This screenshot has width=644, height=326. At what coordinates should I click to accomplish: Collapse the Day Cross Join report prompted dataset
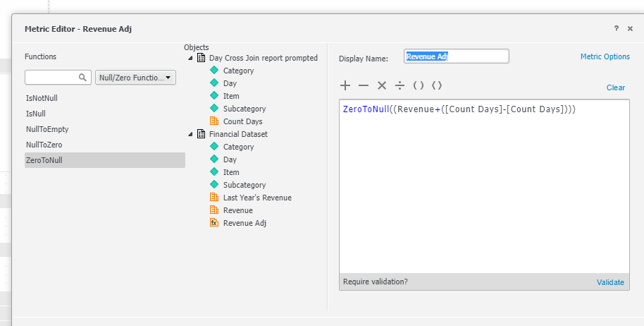190,58
